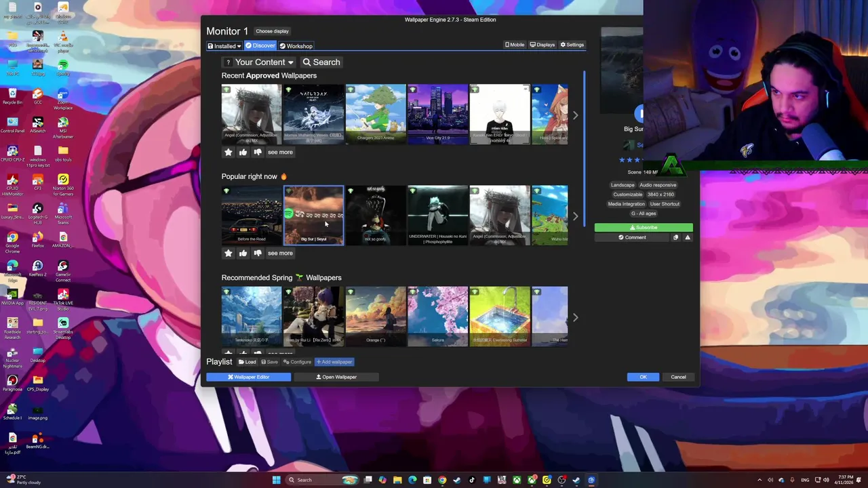Viewport: 868px width, 488px height.
Task: Open the Mobile panel
Action: (x=515, y=45)
